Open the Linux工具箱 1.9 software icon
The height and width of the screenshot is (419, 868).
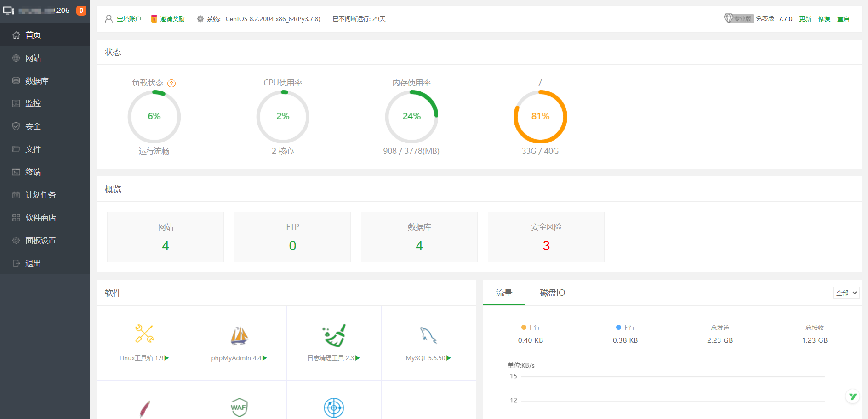144,334
